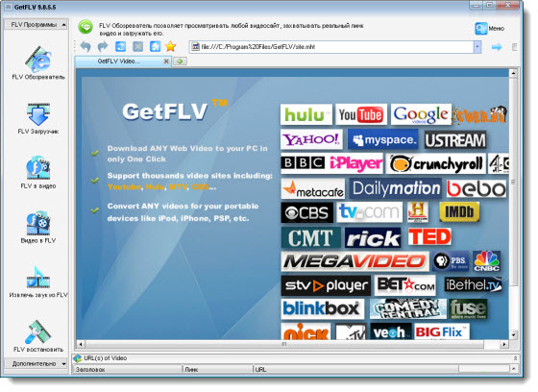Click the iBethel.tv logo
538x392 pixels.
473,285
